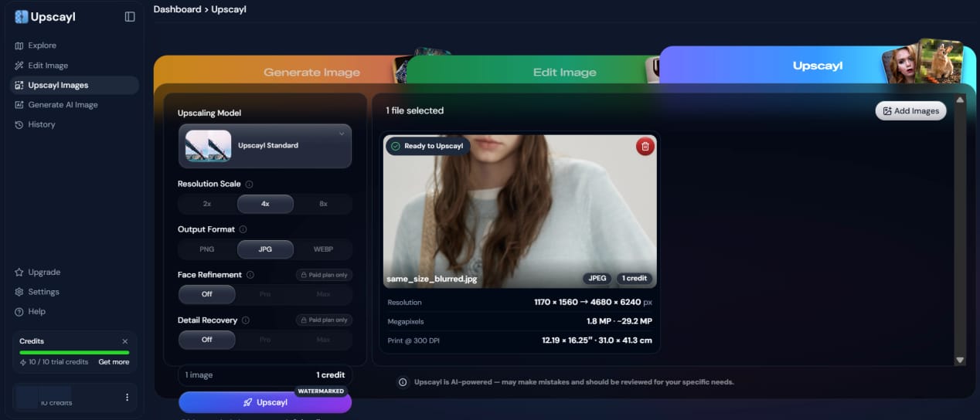980x420 pixels.
Task: Set Detail Recovery to Off
Action: click(207, 340)
